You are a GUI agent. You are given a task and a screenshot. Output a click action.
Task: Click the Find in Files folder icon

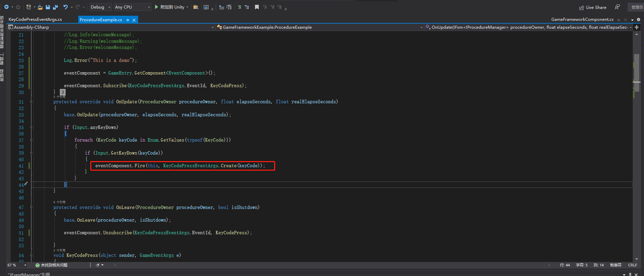pos(196,7)
